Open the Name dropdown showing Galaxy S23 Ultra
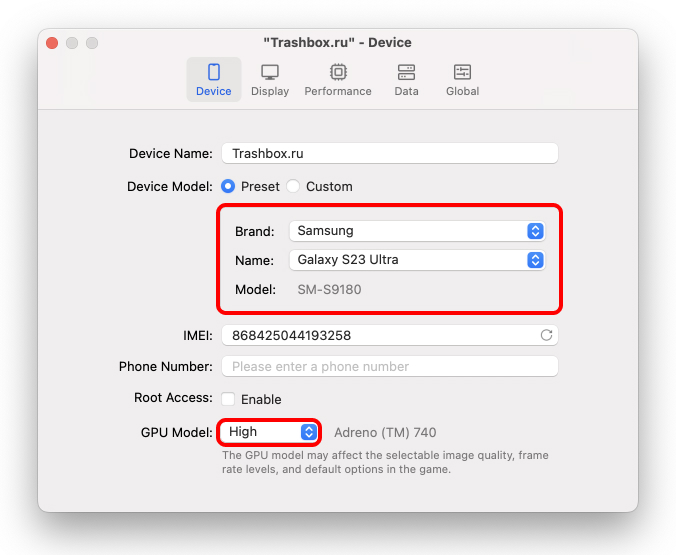Viewport: 676px width, 555px height. 417,260
